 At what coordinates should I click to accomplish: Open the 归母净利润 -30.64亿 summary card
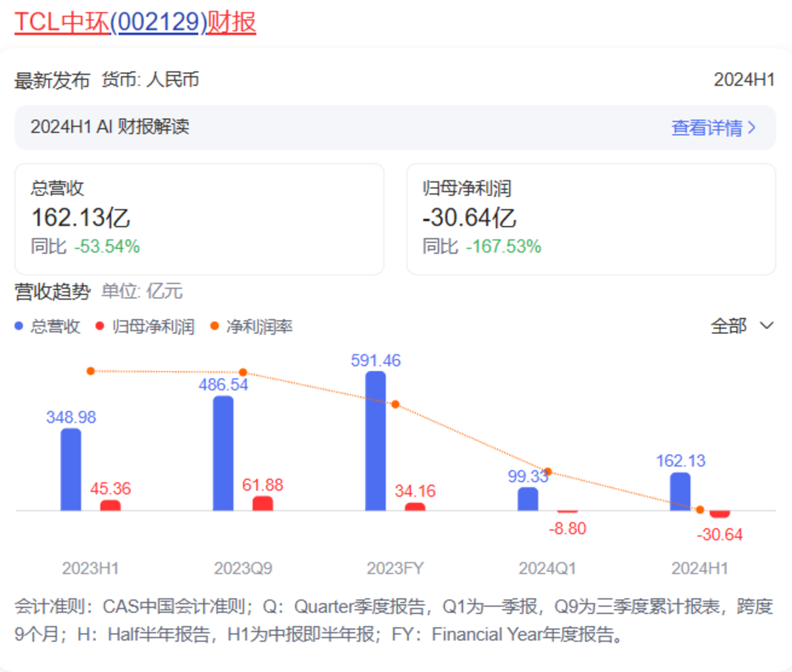point(591,219)
